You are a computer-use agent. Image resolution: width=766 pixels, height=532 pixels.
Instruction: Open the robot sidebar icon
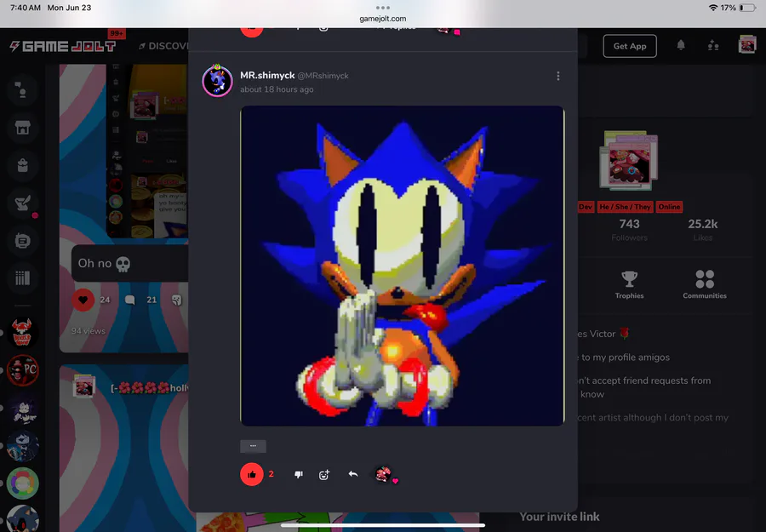pyautogui.click(x=22, y=240)
